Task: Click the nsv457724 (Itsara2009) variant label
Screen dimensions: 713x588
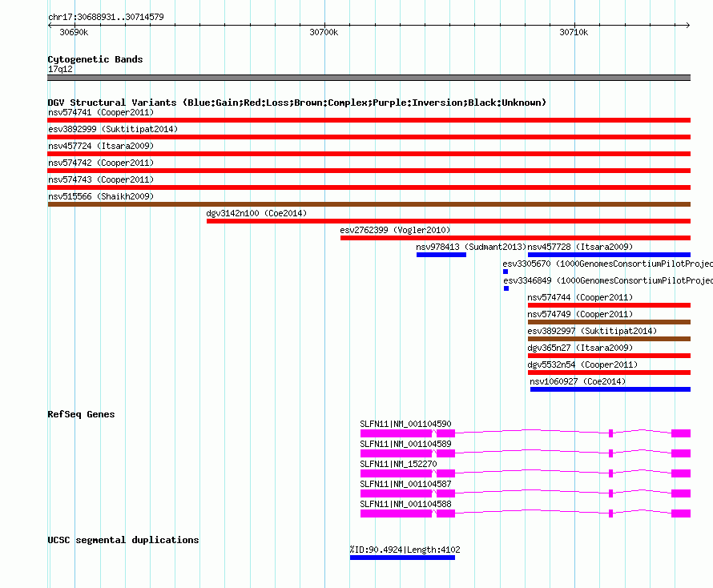Action: click(x=101, y=146)
